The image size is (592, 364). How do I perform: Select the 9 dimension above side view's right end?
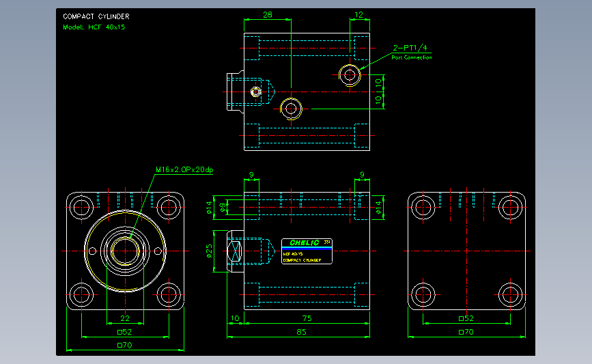coord(362,175)
